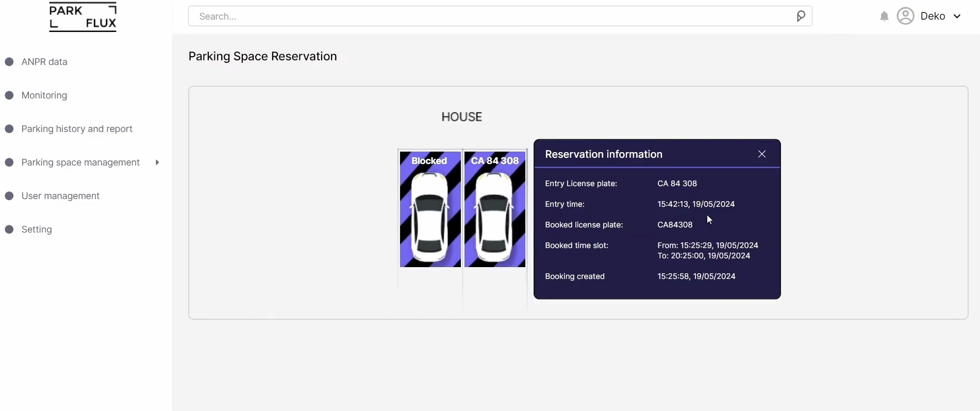Open ANPR data page
This screenshot has width=980, height=411.
point(44,62)
